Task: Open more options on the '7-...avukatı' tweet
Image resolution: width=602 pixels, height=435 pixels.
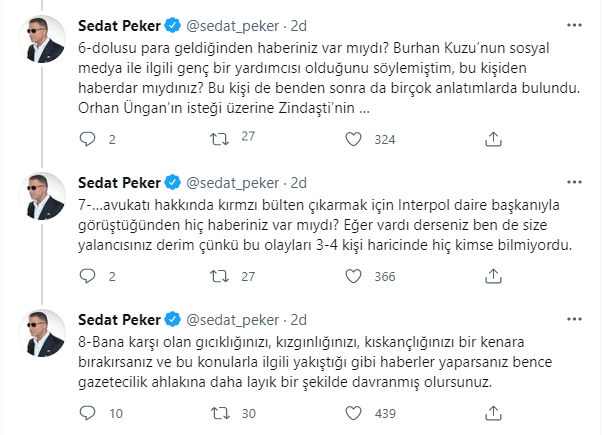Action: (x=574, y=182)
